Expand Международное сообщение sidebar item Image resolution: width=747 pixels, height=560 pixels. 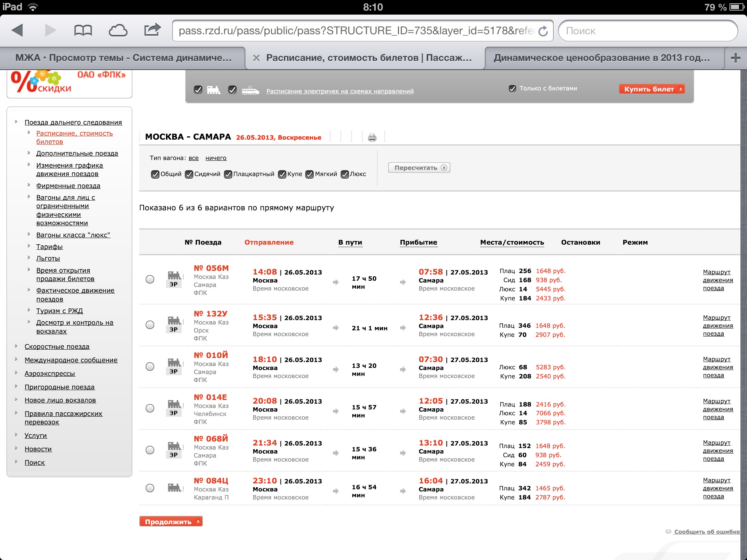point(71,360)
